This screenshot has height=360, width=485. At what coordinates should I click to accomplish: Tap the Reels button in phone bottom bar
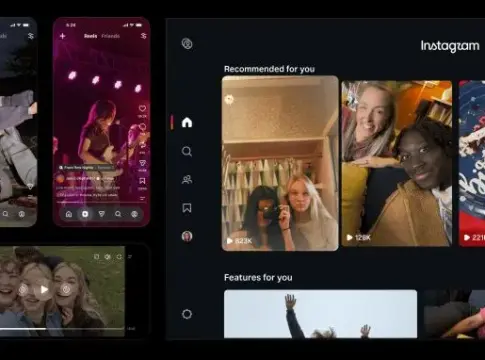[85, 214]
